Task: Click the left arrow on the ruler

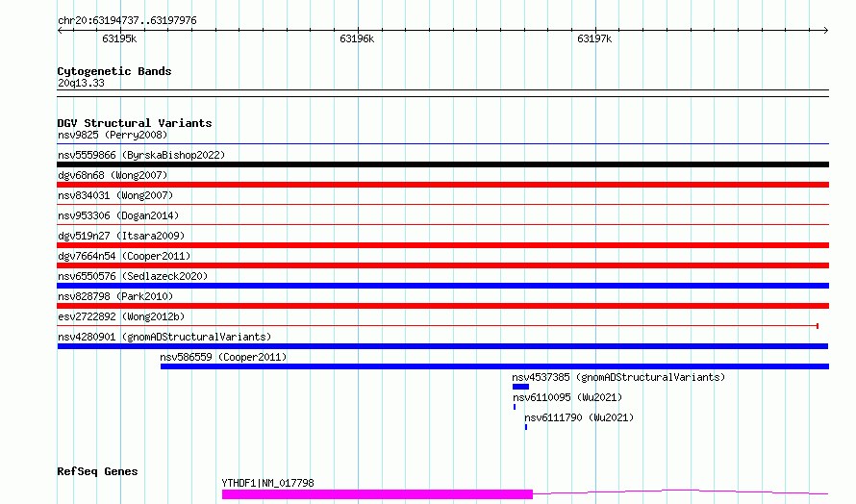Action: coord(60,30)
